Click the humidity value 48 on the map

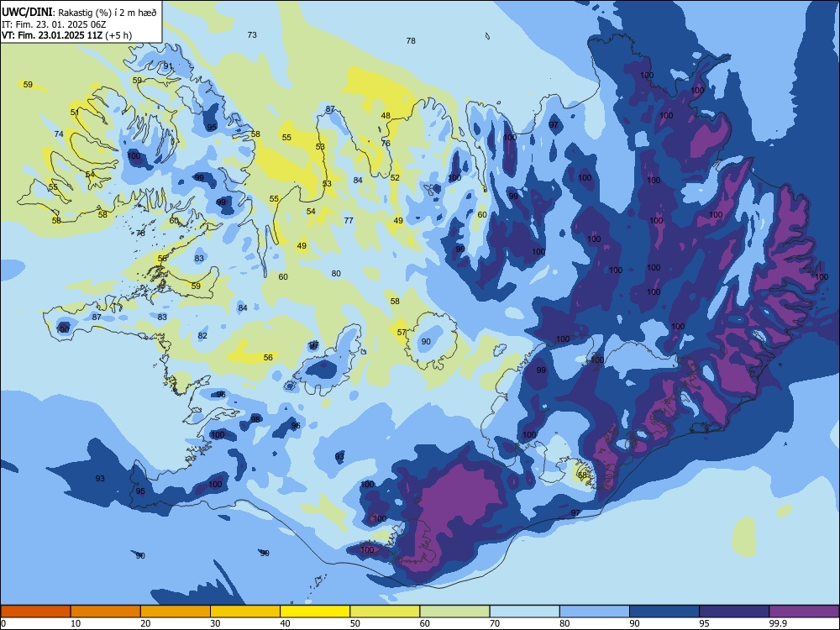[386, 115]
